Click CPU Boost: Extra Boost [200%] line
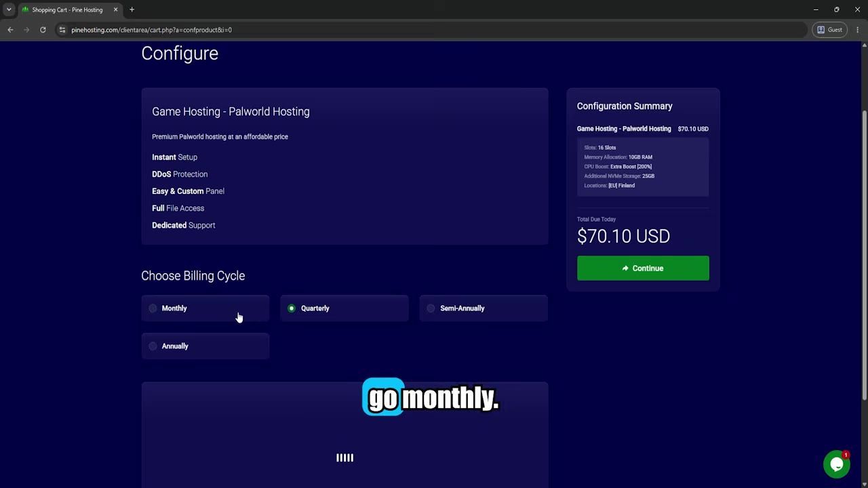 [x=618, y=167]
